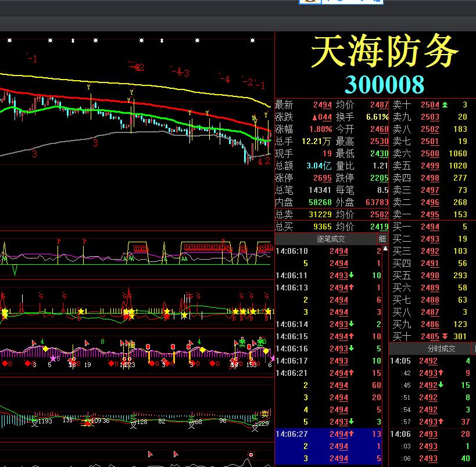
Task: Click the yellow 卖 signal in the lower indicator
Action: click(x=264, y=414)
